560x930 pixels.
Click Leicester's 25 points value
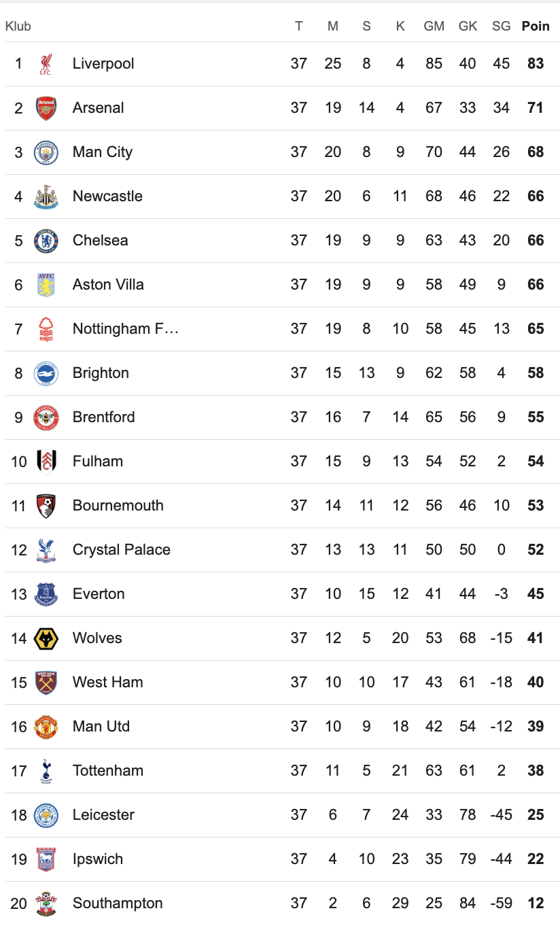[x=536, y=815]
